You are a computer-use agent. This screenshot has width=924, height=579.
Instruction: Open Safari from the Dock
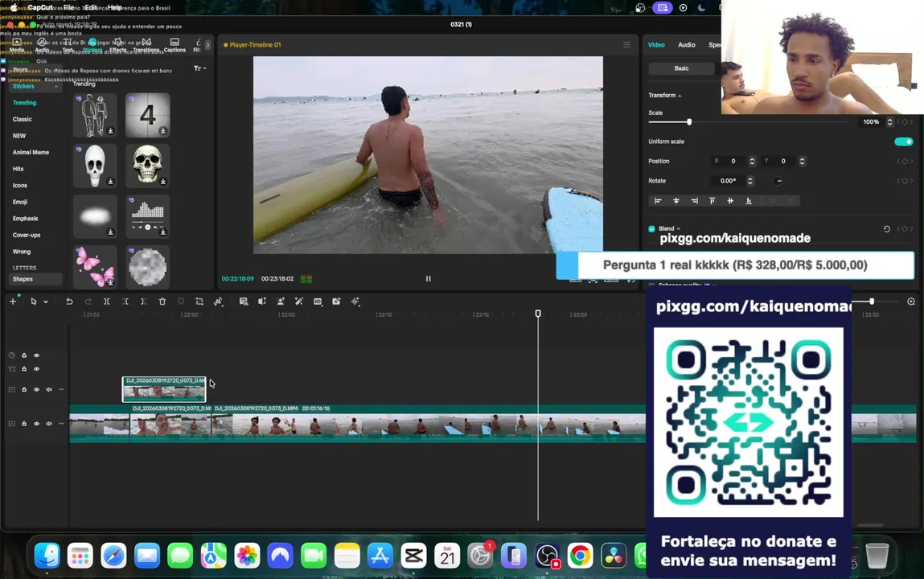tap(113, 556)
